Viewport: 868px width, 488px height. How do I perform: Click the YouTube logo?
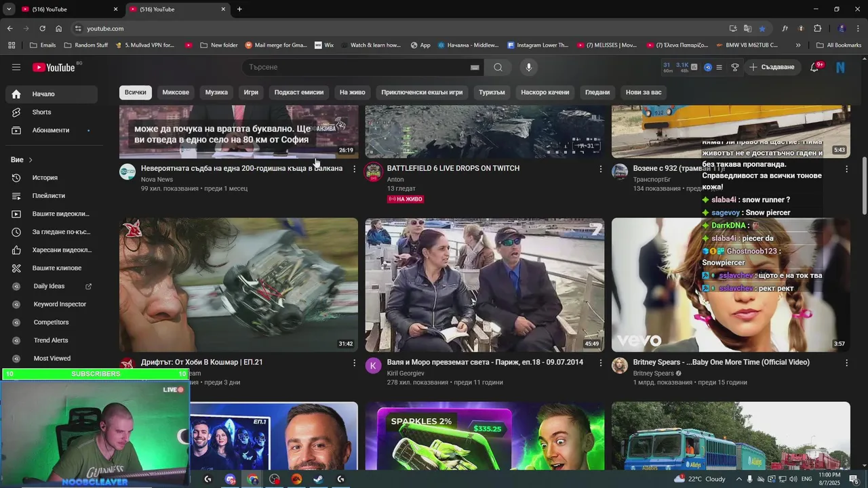coord(54,67)
